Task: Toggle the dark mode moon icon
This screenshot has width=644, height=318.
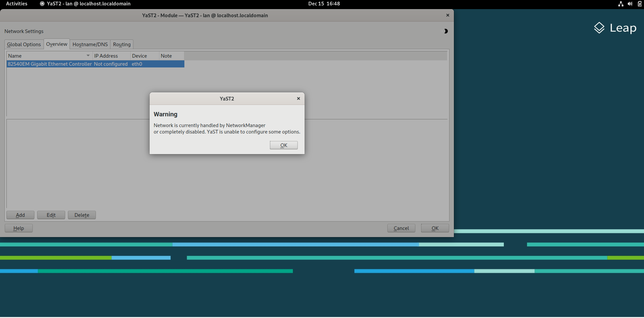Action: (x=445, y=31)
